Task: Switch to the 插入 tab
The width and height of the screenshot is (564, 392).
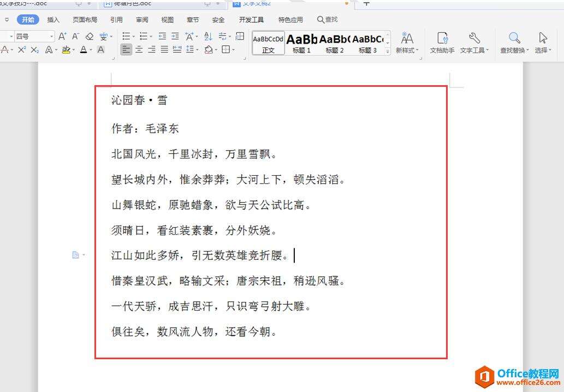Action: pos(54,20)
